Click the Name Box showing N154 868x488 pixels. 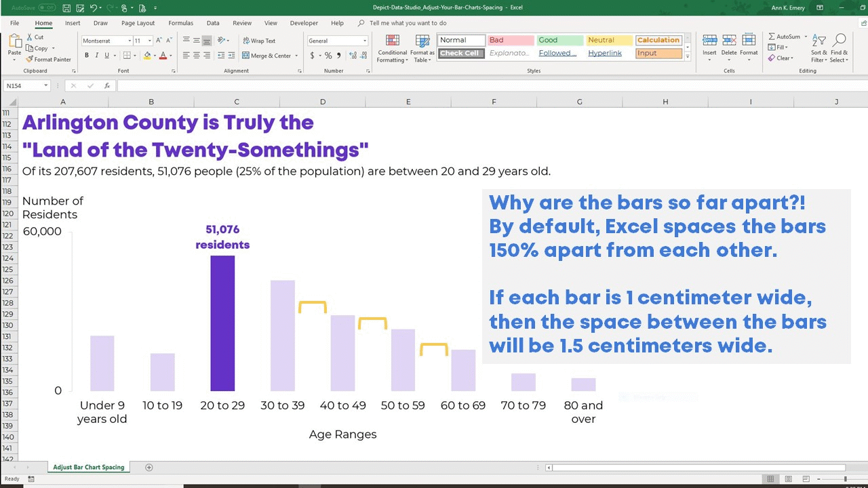pos(25,85)
